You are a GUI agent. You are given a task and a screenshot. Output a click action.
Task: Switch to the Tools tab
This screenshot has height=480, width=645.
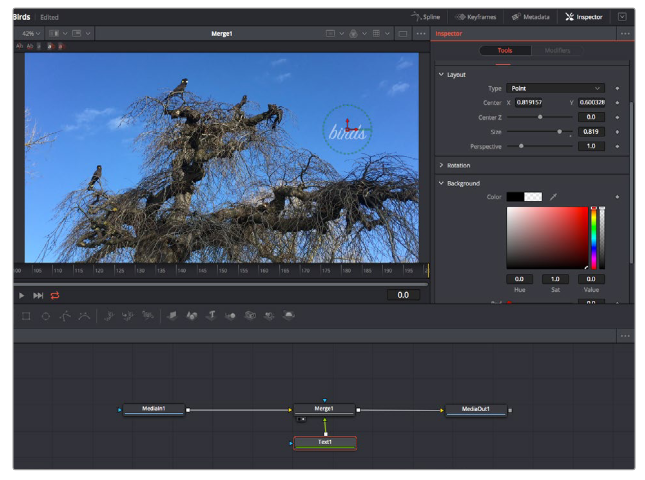coord(505,50)
